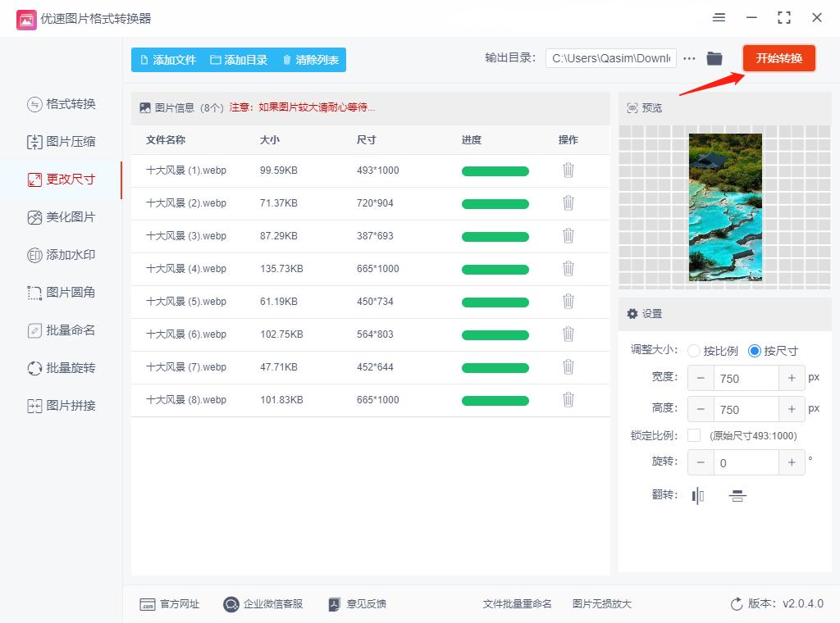Open the output folder browse icon

[714, 57]
